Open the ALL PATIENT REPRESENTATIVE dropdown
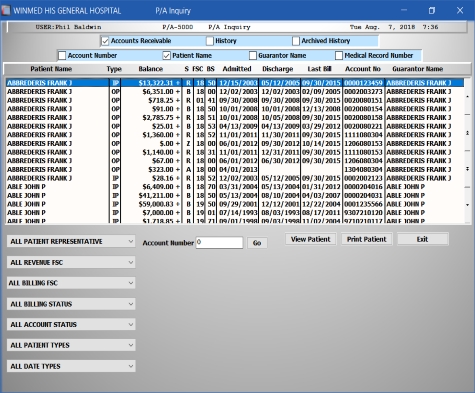The image size is (475, 393). coord(71,241)
